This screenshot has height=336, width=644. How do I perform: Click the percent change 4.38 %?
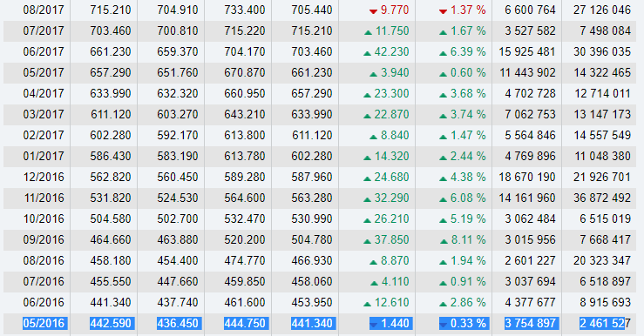point(468,178)
